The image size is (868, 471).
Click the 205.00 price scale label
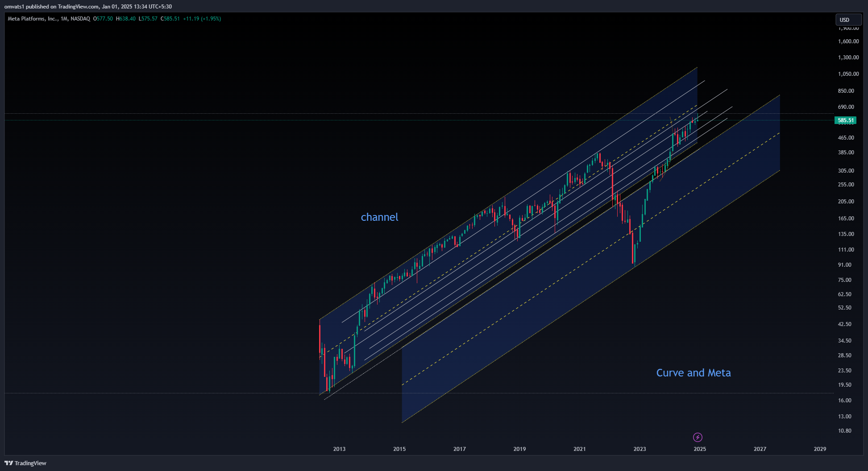[x=846, y=202]
